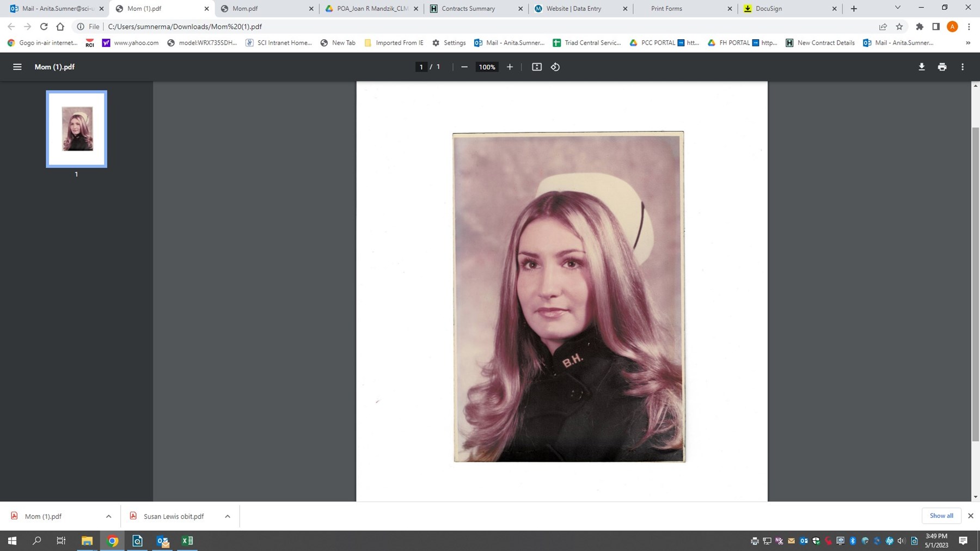The width and height of the screenshot is (980, 551).
Task: Print the PDF document
Action: point(941,66)
